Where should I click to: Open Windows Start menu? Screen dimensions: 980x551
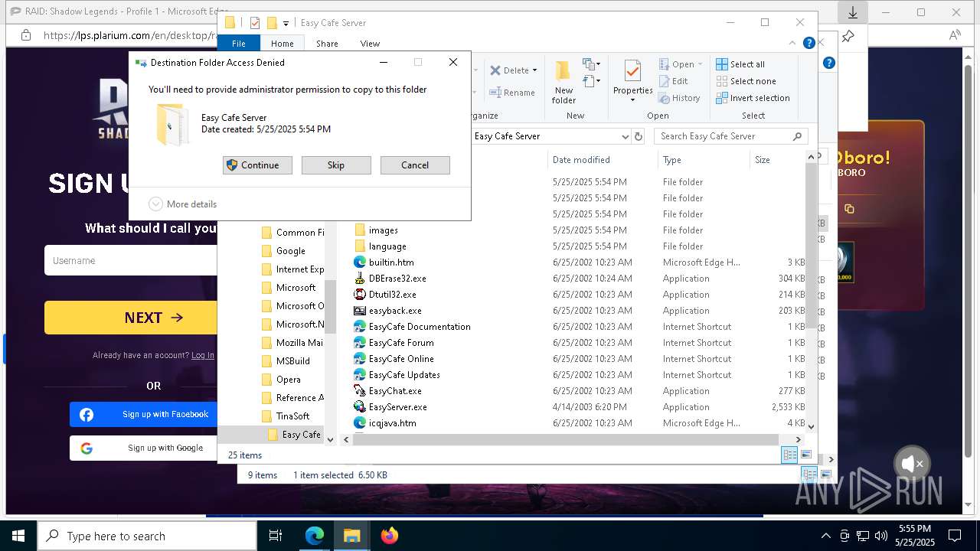click(x=18, y=536)
